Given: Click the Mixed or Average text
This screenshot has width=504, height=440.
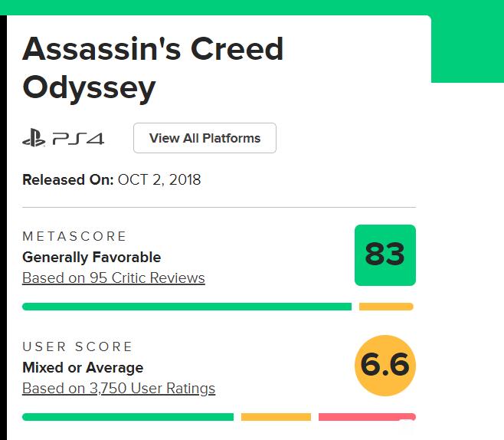Looking at the screenshot, I should tap(83, 368).
